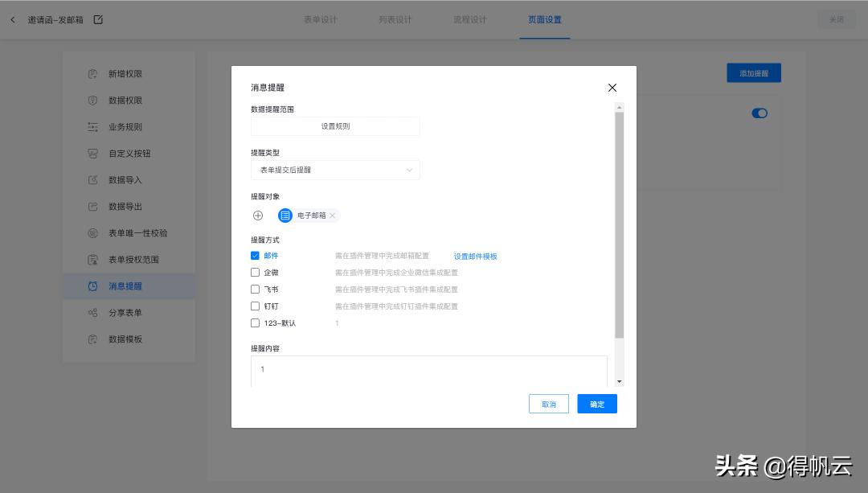Check the 钉钉 notification checkbox
The height and width of the screenshot is (493, 868).
point(255,306)
